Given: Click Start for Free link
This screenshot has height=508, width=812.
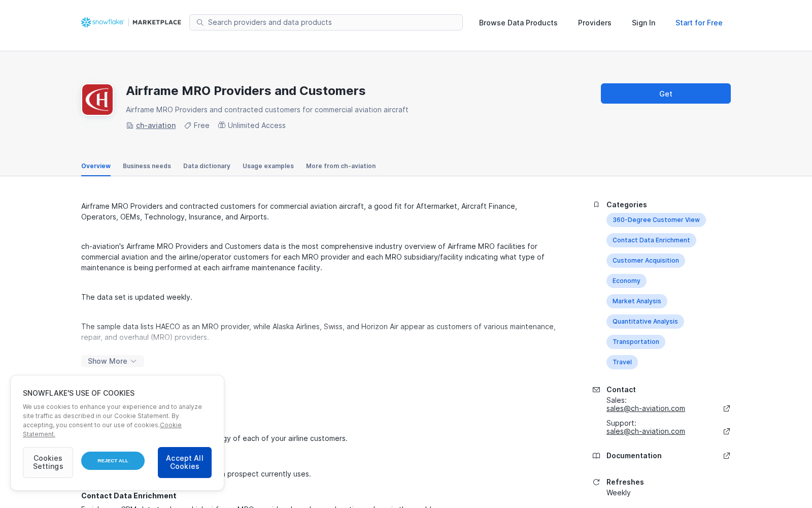Looking at the screenshot, I should click(699, 23).
